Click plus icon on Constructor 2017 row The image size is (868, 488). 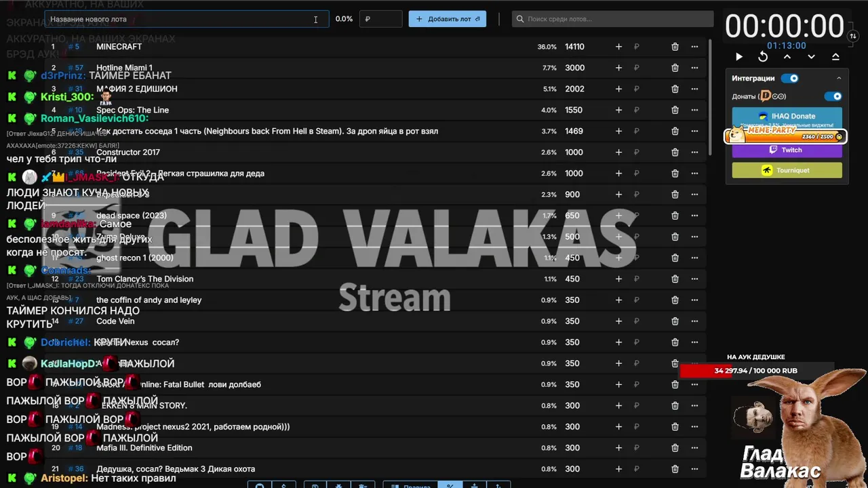point(618,152)
